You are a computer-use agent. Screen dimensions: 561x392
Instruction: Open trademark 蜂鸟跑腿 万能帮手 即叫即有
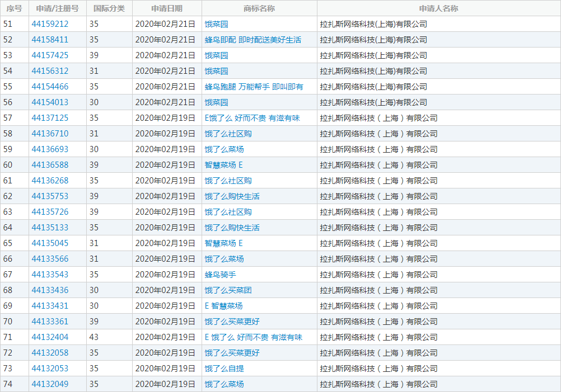click(x=254, y=87)
